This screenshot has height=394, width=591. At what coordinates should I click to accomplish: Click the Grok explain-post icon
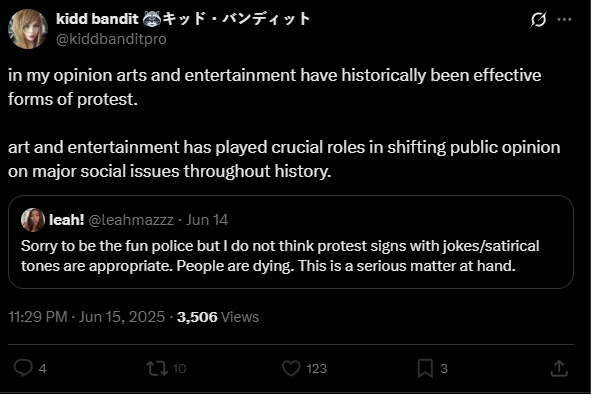pos(538,19)
